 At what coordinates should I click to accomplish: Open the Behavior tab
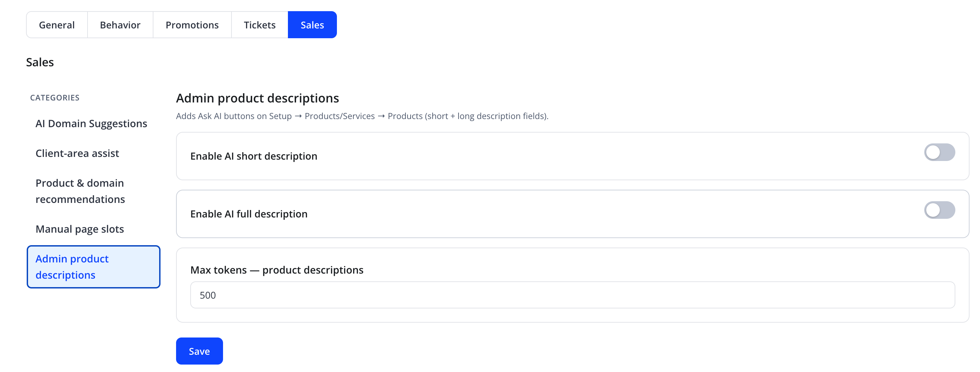pyautogui.click(x=120, y=25)
